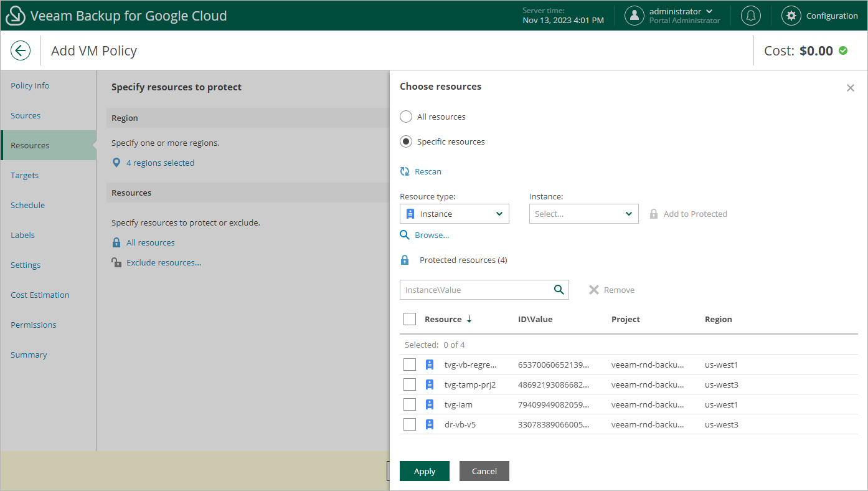
Task: Check the box for tvg-iam row
Action: (x=410, y=404)
